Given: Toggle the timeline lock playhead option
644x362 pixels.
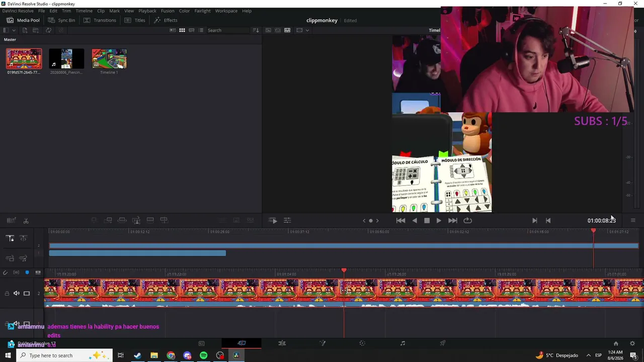Looking at the screenshot, I should pyautogui.click(x=10, y=238).
